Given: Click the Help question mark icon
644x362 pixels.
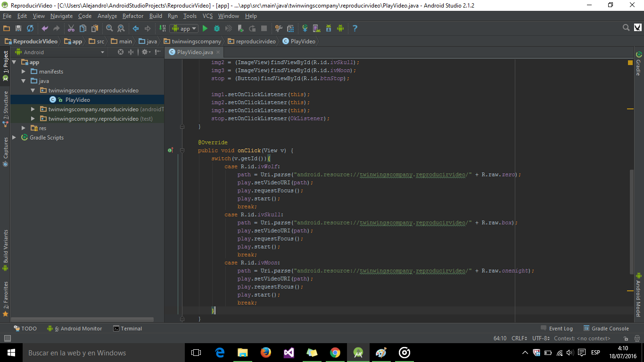Looking at the screenshot, I should point(355,28).
